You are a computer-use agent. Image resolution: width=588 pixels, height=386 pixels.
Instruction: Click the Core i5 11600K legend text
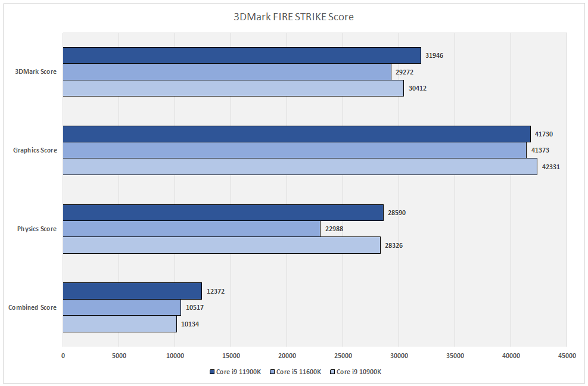pos(299,372)
